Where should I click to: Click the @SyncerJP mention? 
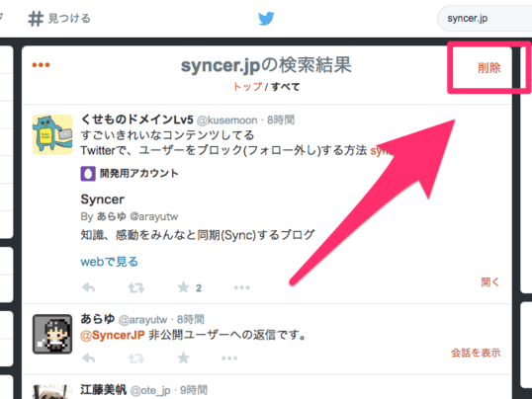click(113, 335)
